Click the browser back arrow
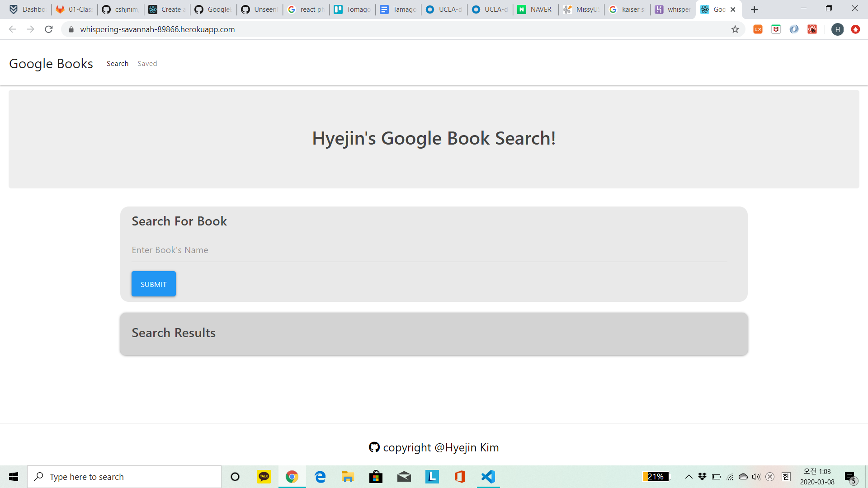The image size is (868, 488). click(12, 29)
